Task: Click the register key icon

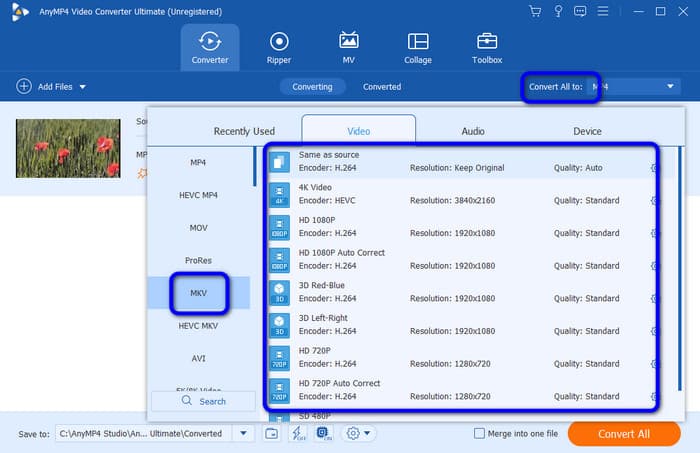Action: 558,11
